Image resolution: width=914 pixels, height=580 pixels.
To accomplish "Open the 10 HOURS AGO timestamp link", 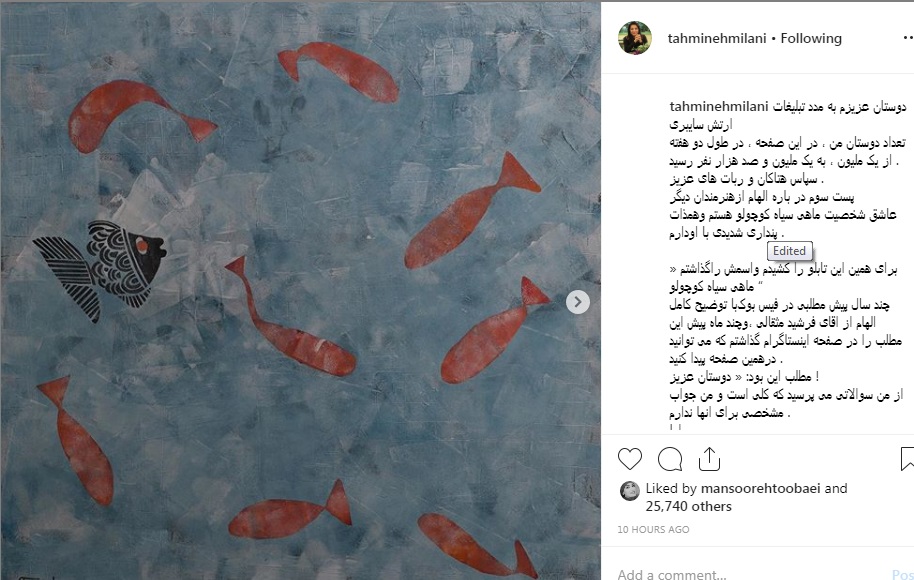I will point(653,529).
